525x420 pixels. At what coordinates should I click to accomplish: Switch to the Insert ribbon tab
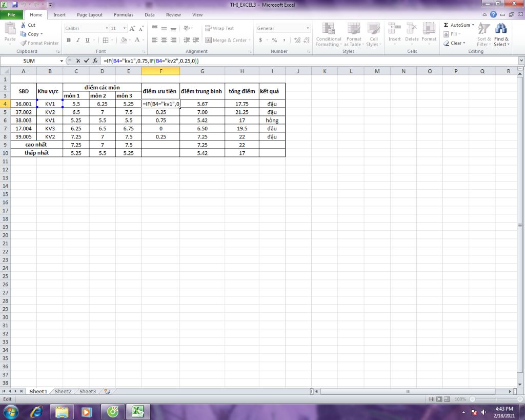[x=59, y=15]
